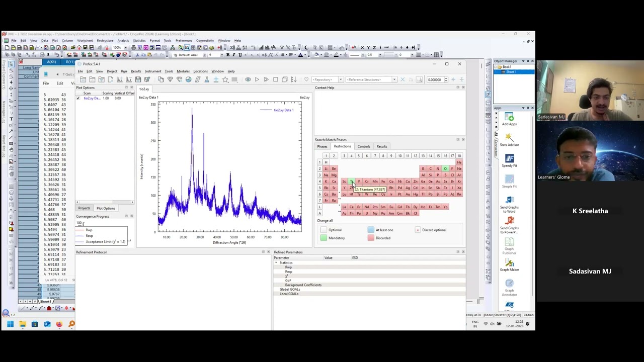
Task: Open the 100% zoom dropdown in Origin toolbar
Action: pos(126,47)
